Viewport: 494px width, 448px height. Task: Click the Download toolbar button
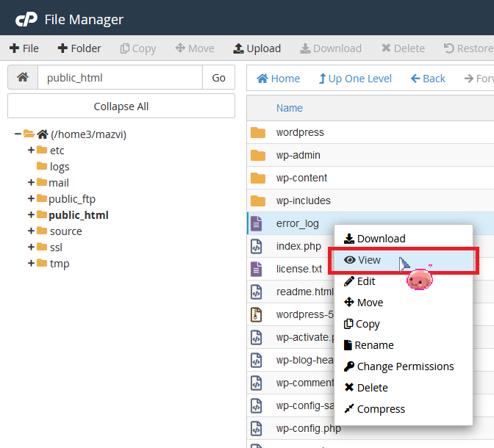tap(331, 48)
